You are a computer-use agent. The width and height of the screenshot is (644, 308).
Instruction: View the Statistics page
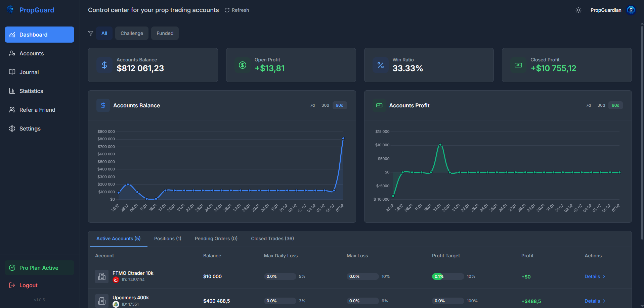pyautogui.click(x=31, y=91)
